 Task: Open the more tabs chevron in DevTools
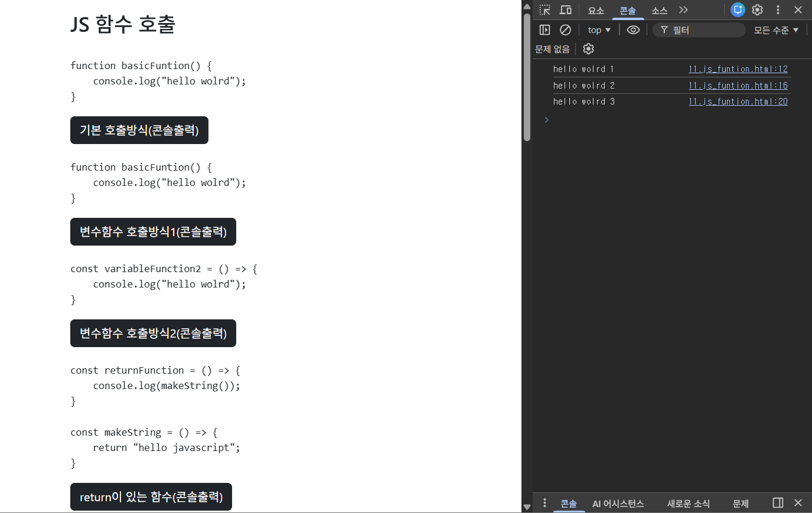[x=683, y=10]
